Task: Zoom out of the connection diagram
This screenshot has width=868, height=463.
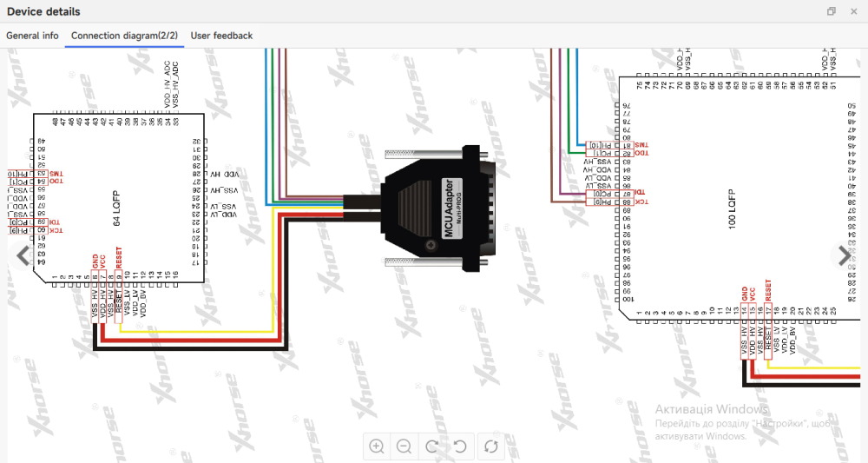Action: pyautogui.click(x=404, y=446)
